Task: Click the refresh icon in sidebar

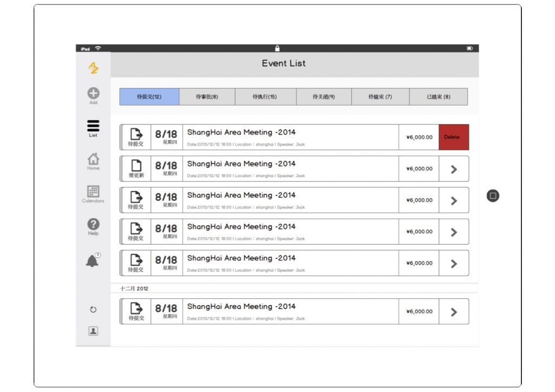Action: [93, 310]
